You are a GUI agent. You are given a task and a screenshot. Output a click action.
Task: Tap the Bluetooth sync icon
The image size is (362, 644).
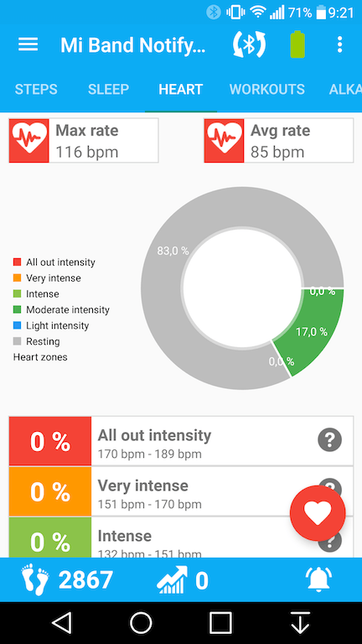point(249,44)
